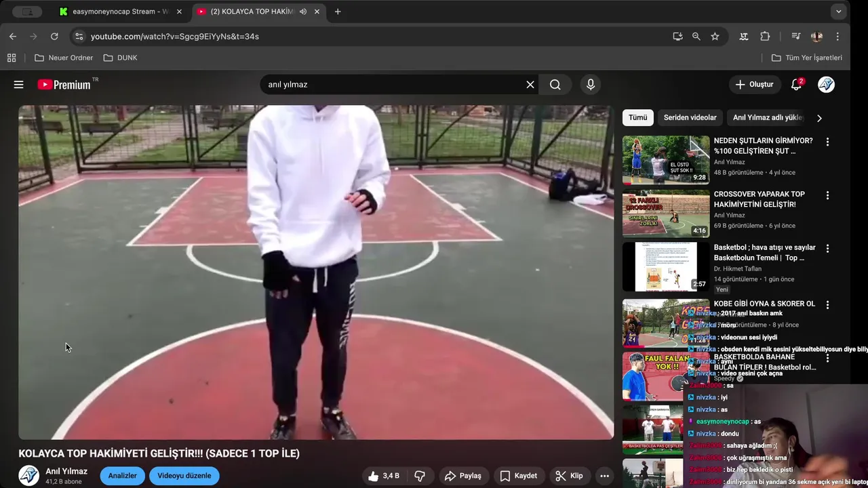Open KOBE GİBİ OYNA & SKORER OL title
The height and width of the screenshot is (488, 868).
[x=765, y=304]
